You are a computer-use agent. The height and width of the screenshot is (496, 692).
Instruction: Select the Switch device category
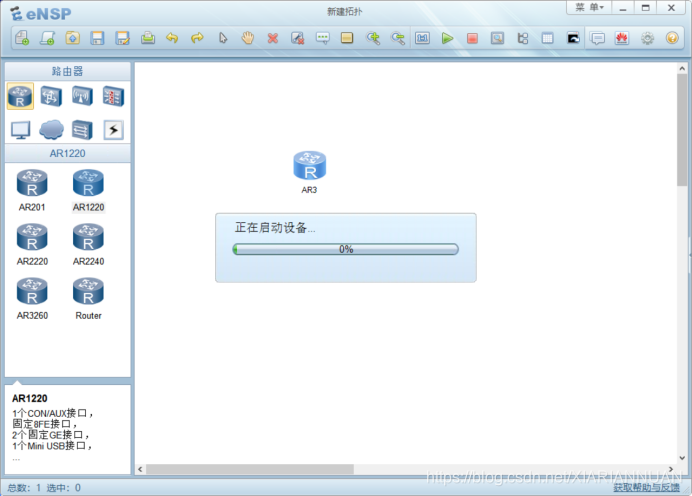[51, 96]
